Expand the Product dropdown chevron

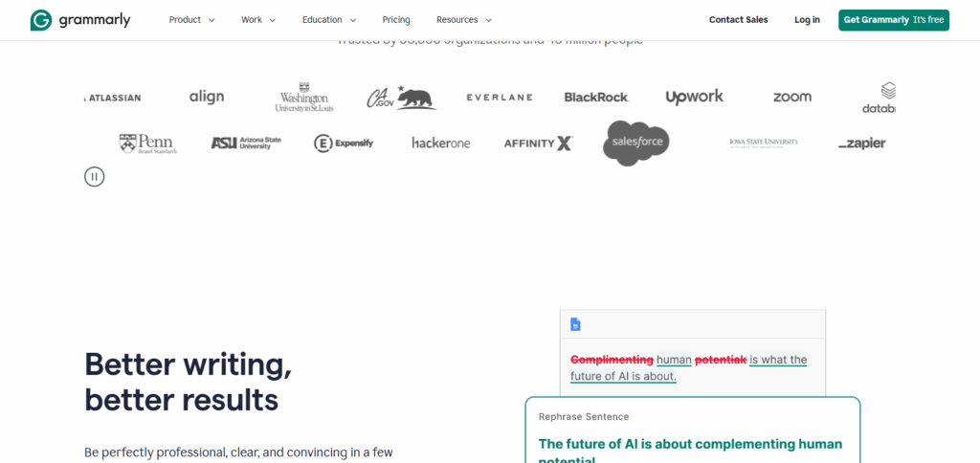pos(212,21)
